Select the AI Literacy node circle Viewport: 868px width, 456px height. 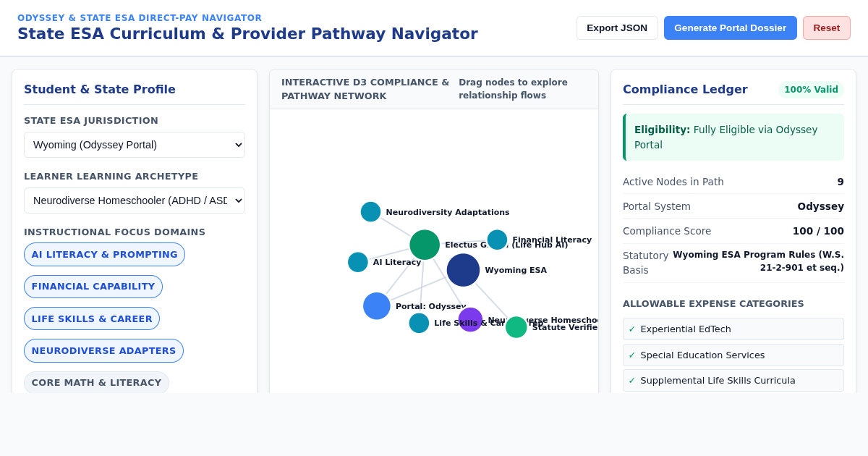click(x=358, y=262)
